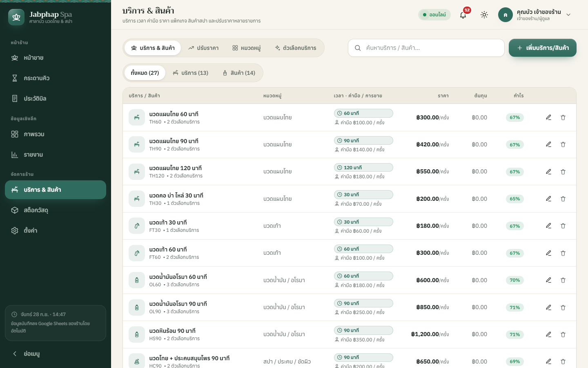Open รายงาน reports page
588x368 pixels.
56,155
